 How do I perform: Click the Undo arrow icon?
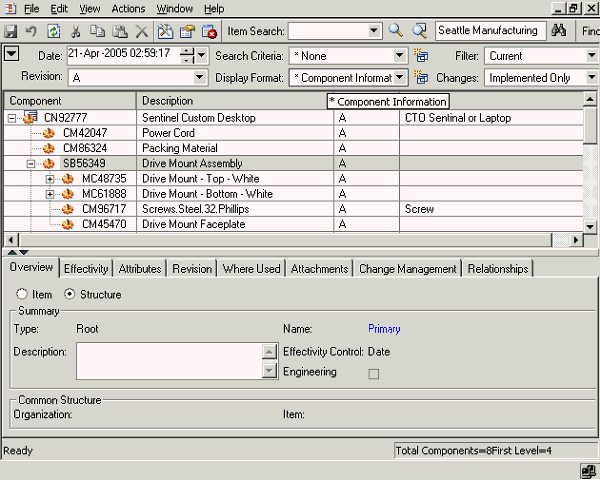pos(31,31)
